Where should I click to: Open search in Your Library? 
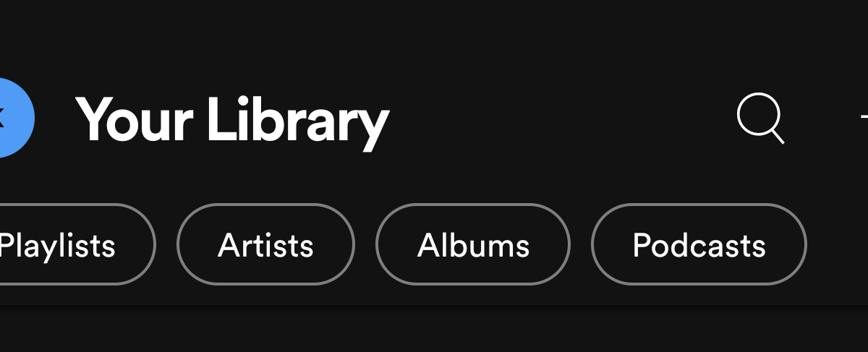click(x=760, y=119)
